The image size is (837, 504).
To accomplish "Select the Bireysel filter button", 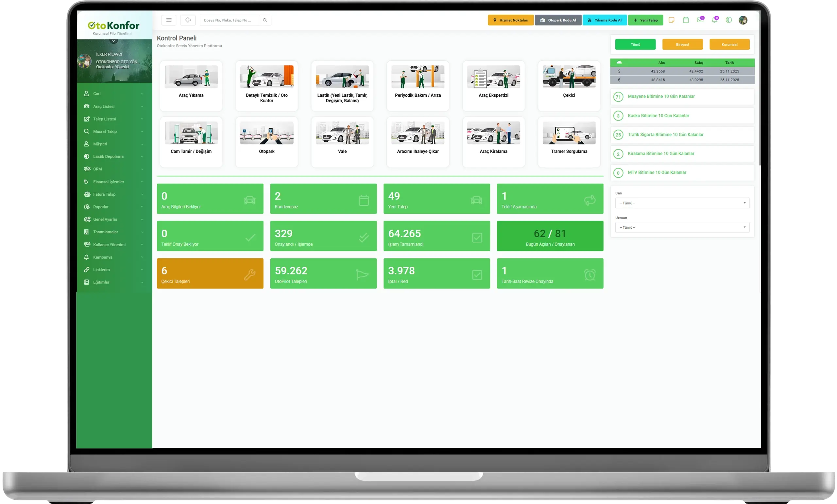I will click(x=682, y=44).
